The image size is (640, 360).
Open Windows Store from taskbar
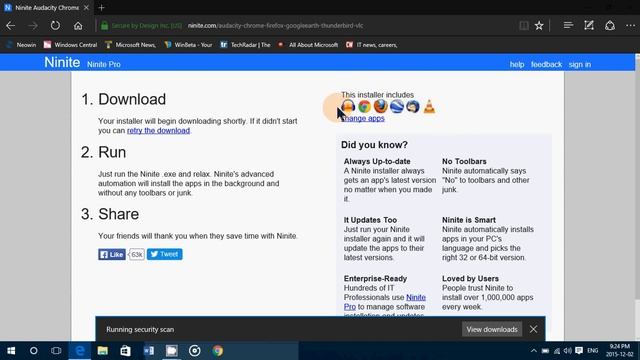pos(125,351)
